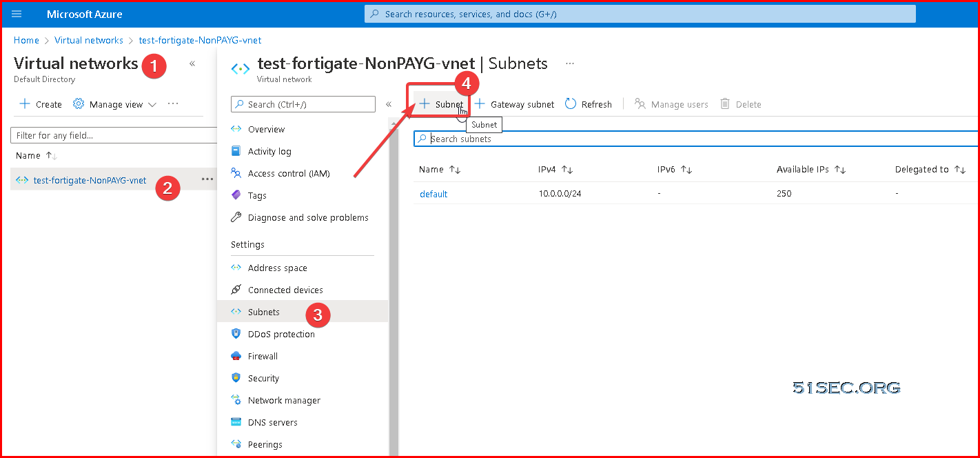
Task: Click the DDoS protection shield icon
Action: click(236, 334)
